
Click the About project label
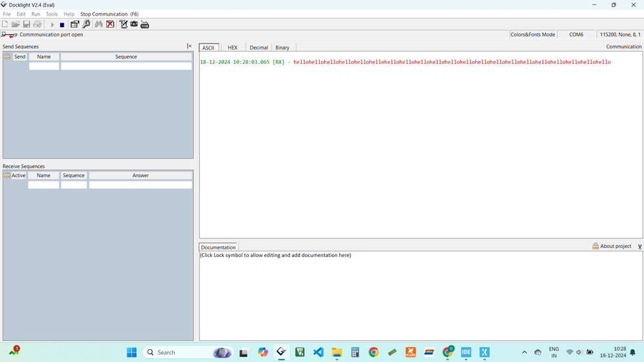click(616, 246)
